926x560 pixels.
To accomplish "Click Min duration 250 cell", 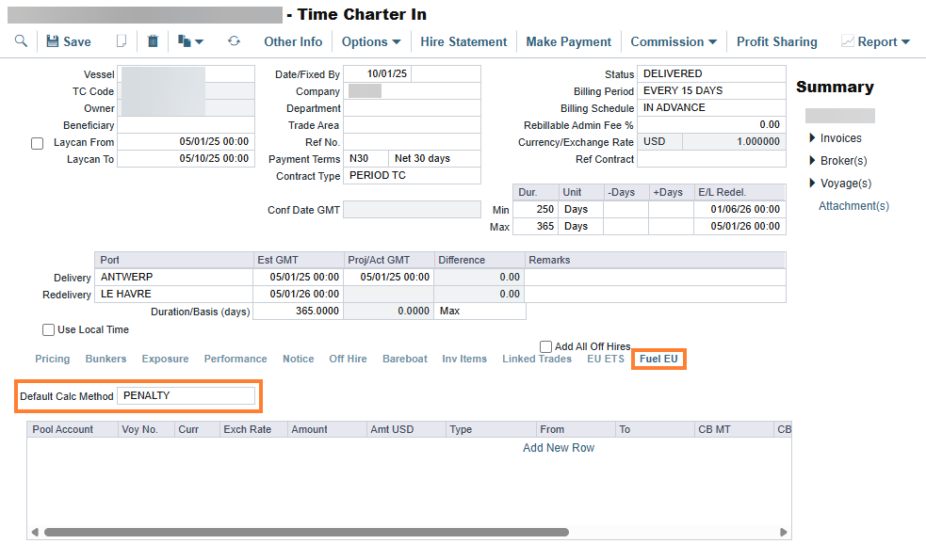I will [x=536, y=210].
